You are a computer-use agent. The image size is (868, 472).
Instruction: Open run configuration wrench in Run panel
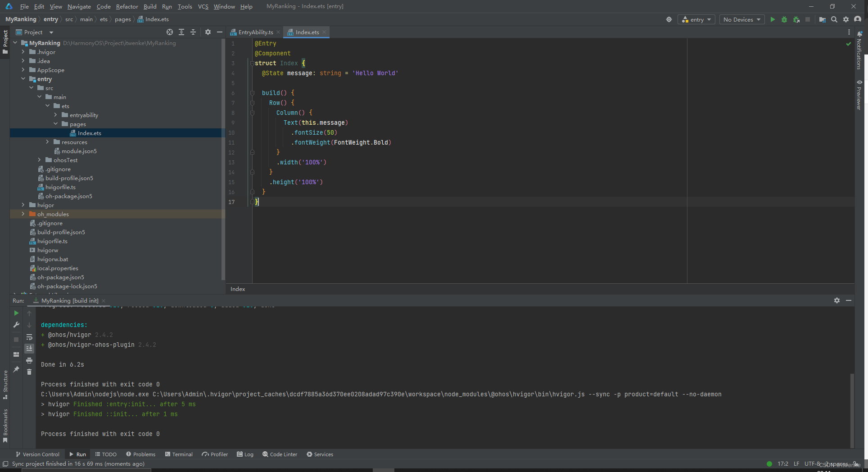[16, 325]
